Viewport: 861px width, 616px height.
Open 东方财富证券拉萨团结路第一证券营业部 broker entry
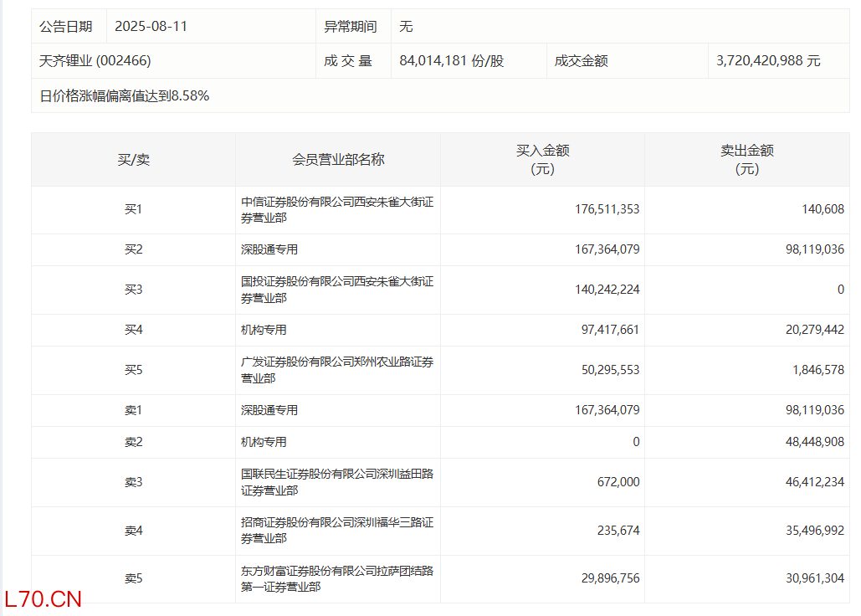click(x=336, y=579)
